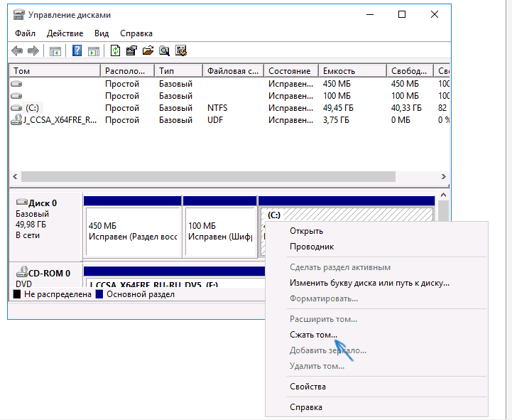Viewport: 512px width, 420px height.
Task: Click the NTFS file system cell
Action: point(217,108)
